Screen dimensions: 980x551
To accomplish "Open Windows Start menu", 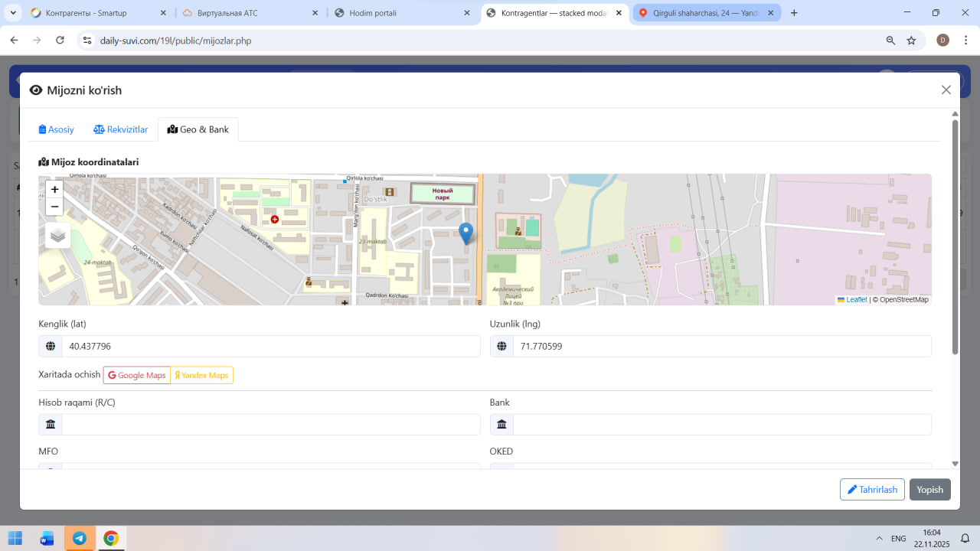I will point(15,538).
